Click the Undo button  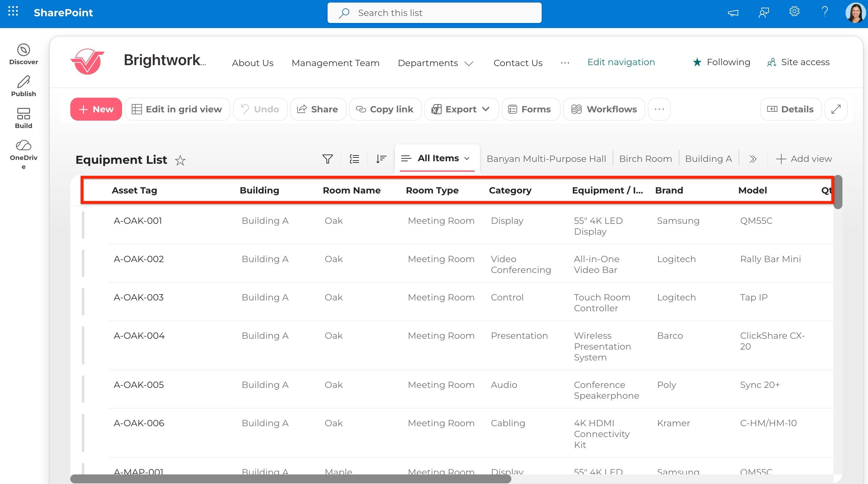[x=260, y=109]
